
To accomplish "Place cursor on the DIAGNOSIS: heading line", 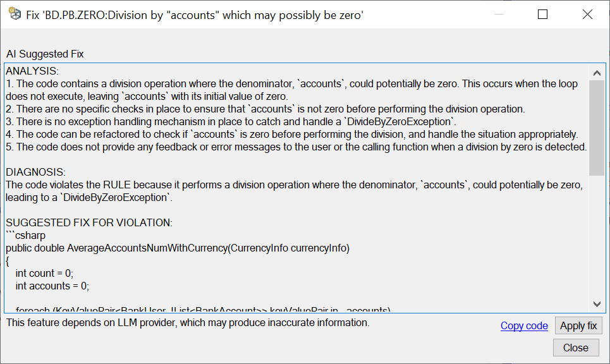I will pyautogui.click(x=36, y=173).
